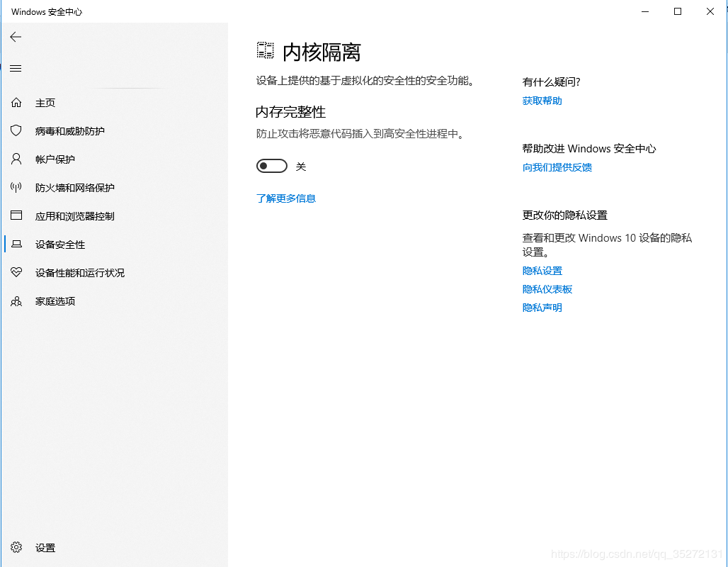Click the Windows 安全中心 window title
Viewport: 728px width, 567px height.
(x=47, y=11)
